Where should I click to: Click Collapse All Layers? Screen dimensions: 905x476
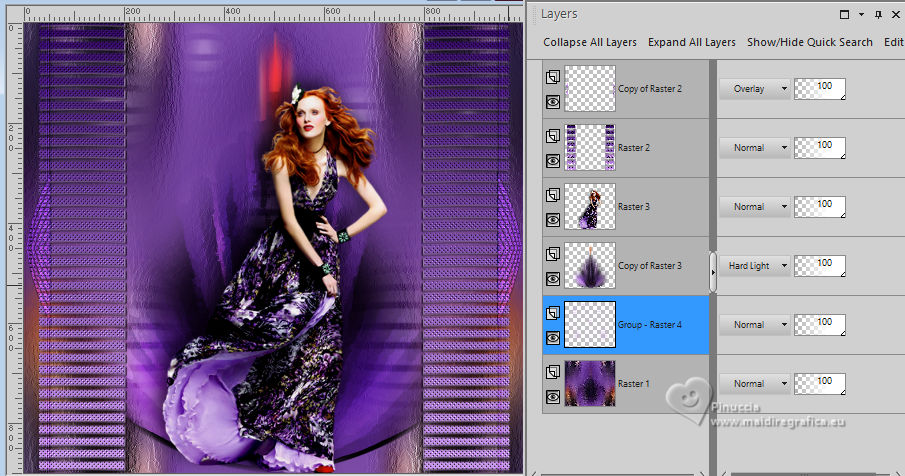(590, 42)
